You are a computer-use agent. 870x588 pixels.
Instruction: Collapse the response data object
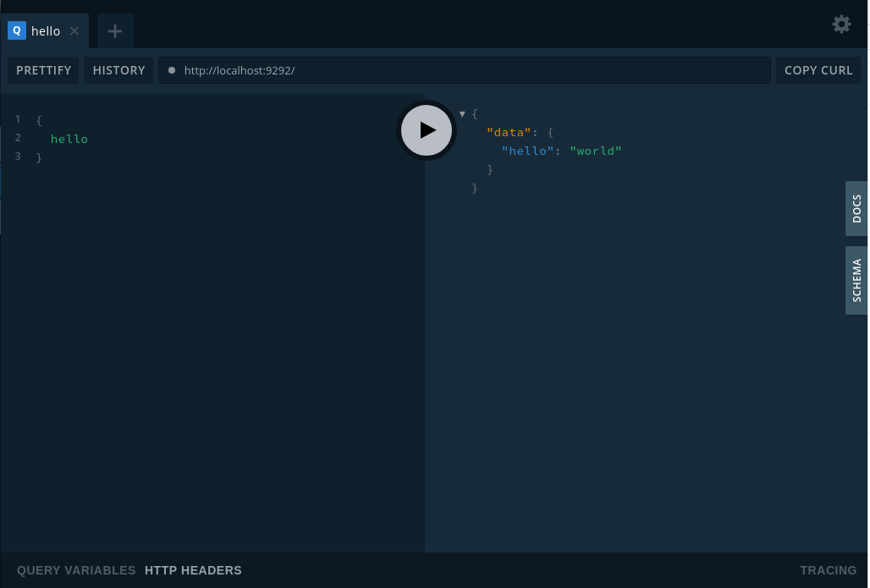[462, 113]
